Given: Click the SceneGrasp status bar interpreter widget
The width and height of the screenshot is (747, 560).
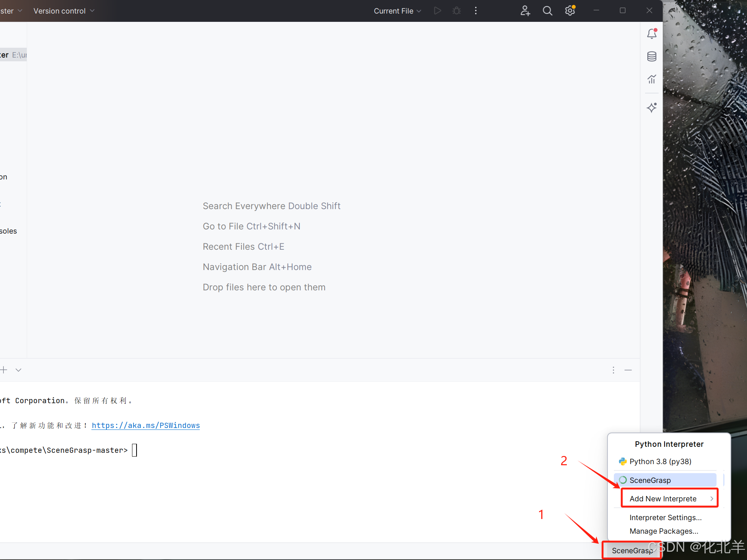Looking at the screenshot, I should 632,551.
